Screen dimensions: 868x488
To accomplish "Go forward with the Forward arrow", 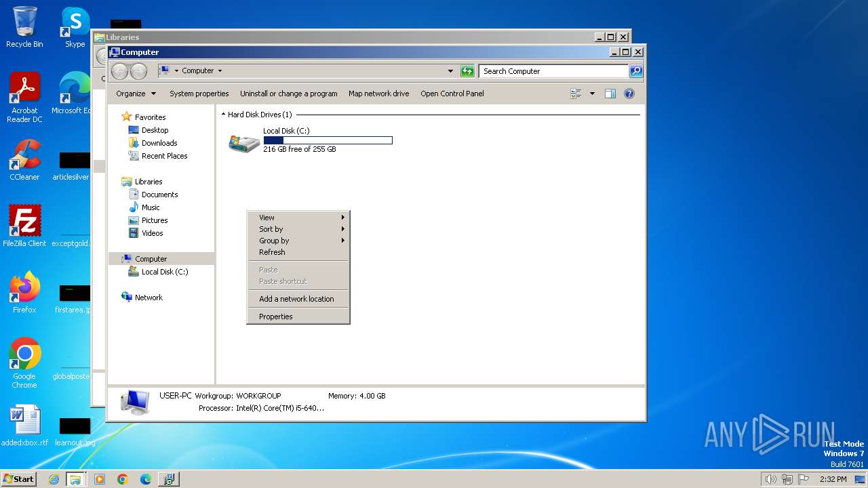I will click(x=138, y=71).
